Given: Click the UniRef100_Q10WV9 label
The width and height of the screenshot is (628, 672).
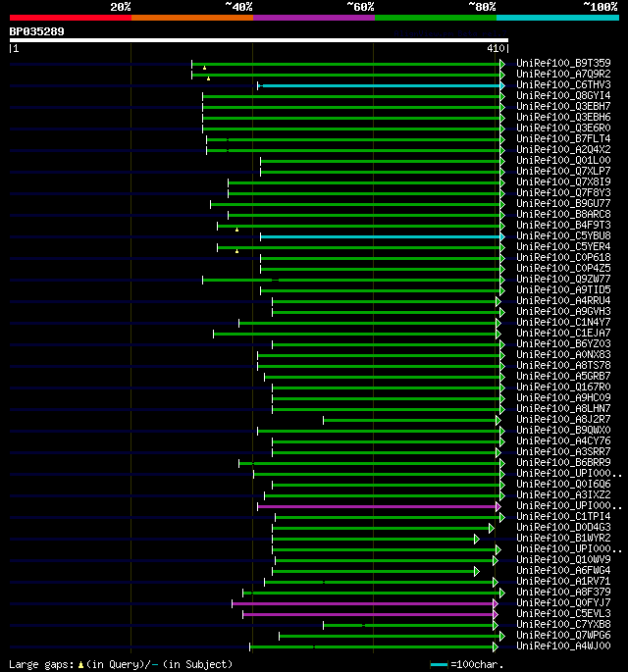Looking at the screenshot, I should (x=563, y=559).
